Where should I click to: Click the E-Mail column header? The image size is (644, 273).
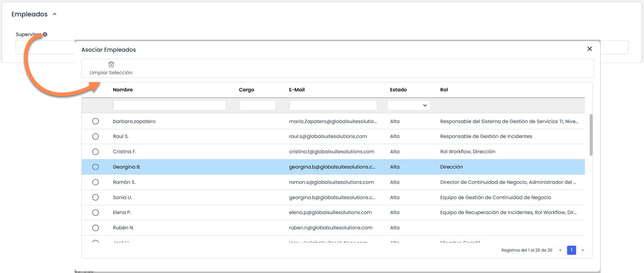[x=297, y=90]
